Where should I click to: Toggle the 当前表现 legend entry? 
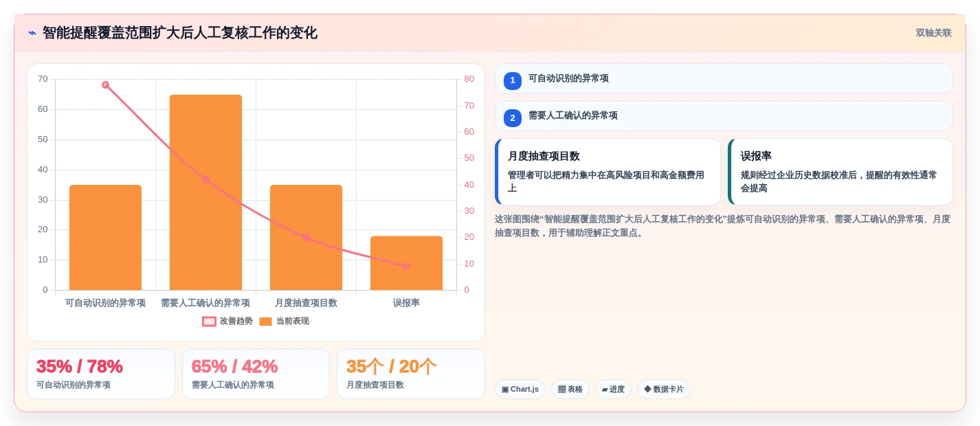point(285,321)
